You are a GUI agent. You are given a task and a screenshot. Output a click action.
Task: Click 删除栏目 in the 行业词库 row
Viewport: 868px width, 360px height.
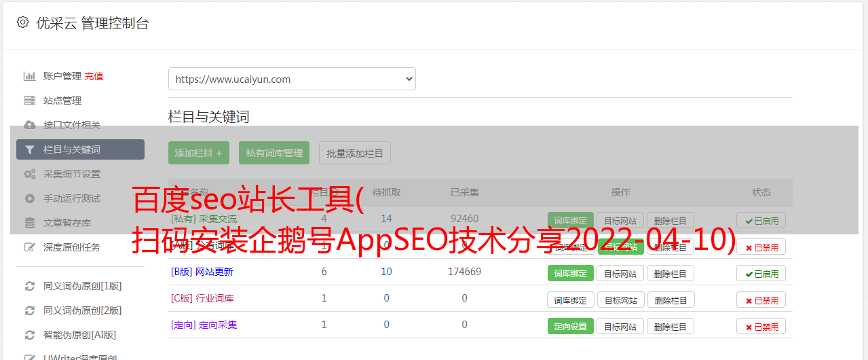click(x=671, y=300)
